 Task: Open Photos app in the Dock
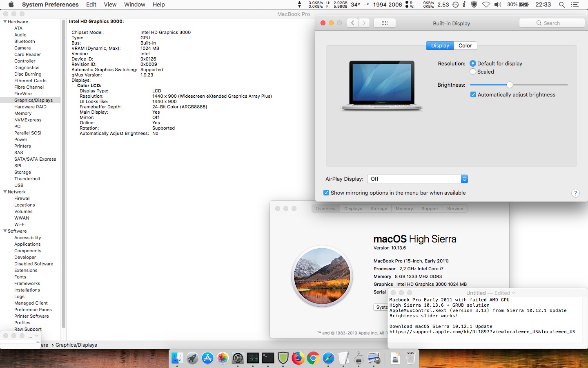tap(223, 358)
